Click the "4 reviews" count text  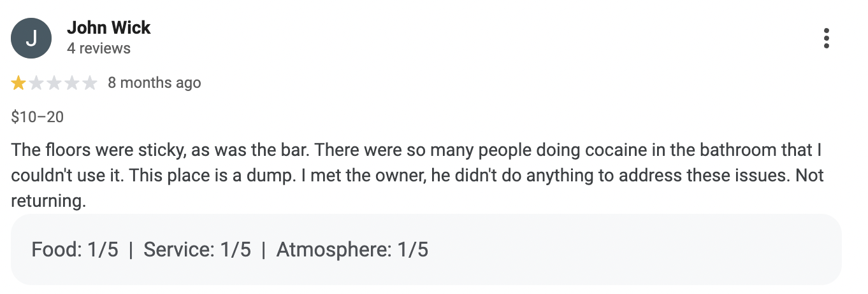click(99, 48)
